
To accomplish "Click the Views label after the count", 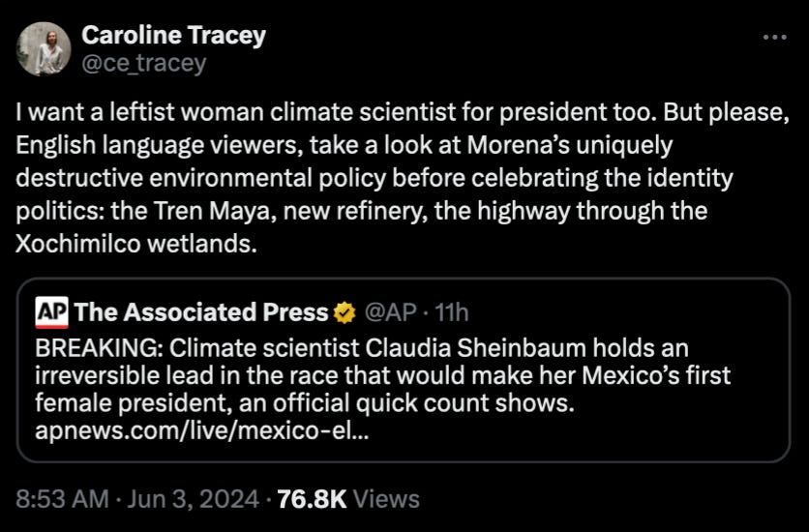I will [x=386, y=499].
